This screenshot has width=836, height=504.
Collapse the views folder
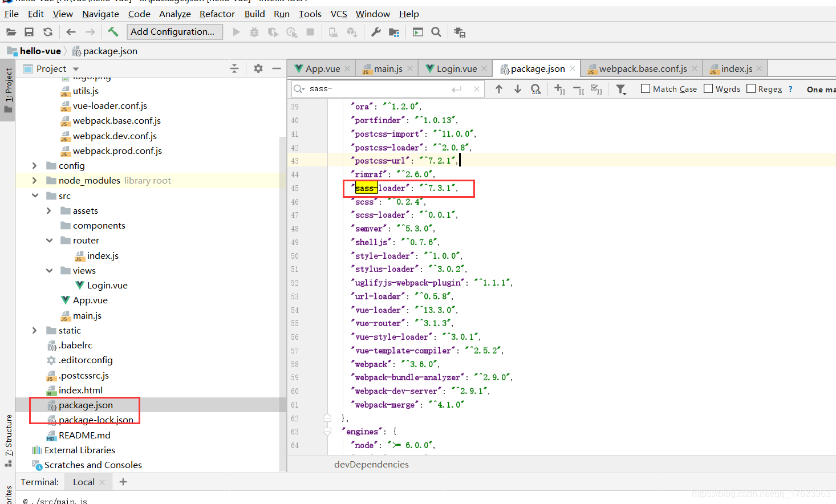pos(49,270)
